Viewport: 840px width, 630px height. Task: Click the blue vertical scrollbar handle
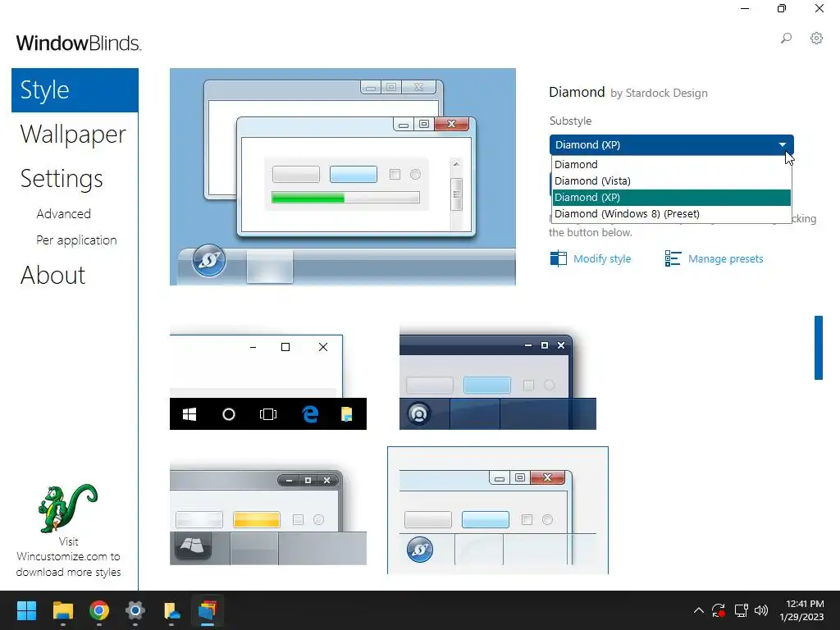[819, 348]
